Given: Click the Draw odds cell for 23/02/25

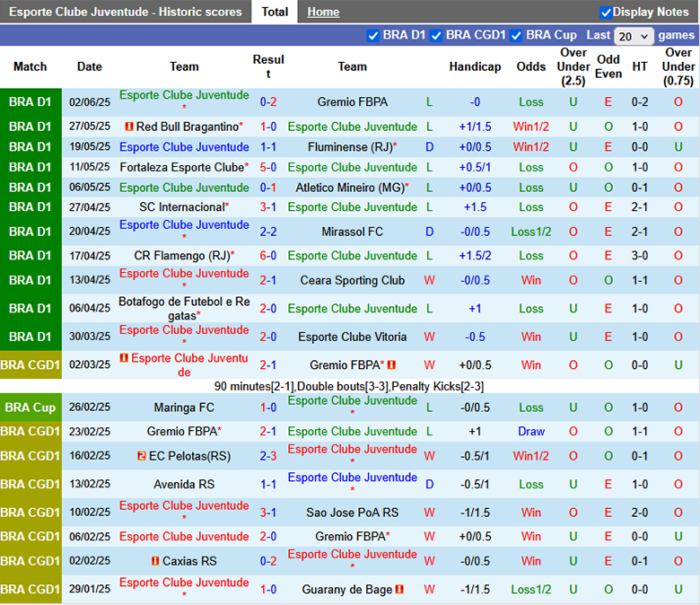Looking at the screenshot, I should (x=530, y=432).
